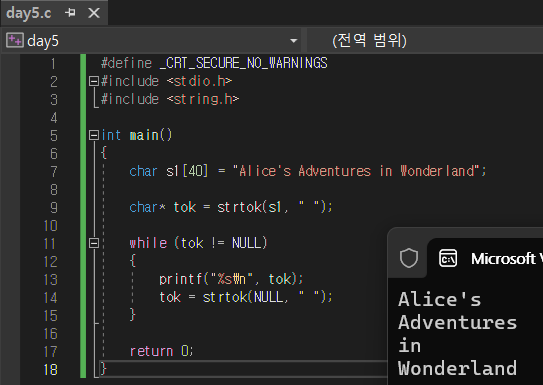Click 'Adventures' in the console output
543x385 pixels.
(457, 322)
